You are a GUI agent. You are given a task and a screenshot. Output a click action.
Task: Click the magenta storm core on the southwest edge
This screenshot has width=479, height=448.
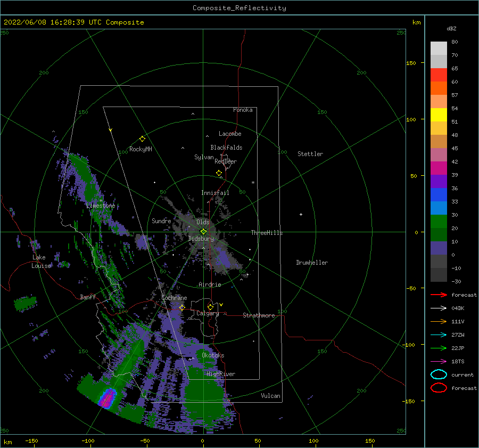108,398
